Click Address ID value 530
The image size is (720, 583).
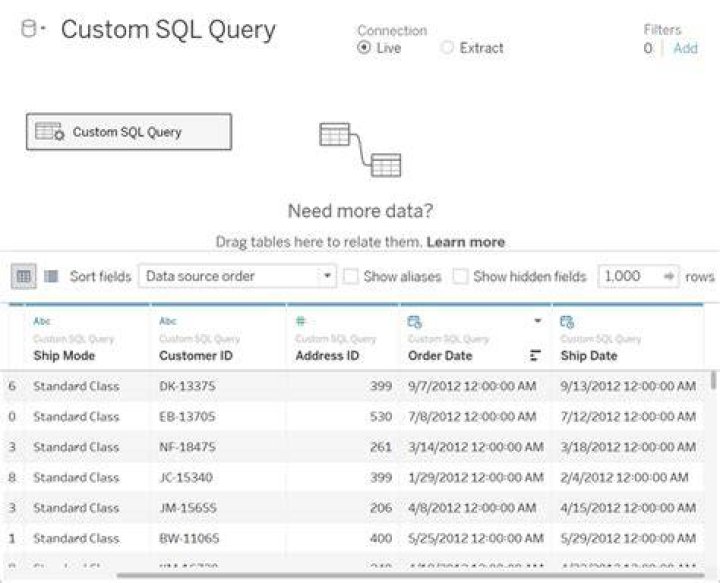click(381, 416)
